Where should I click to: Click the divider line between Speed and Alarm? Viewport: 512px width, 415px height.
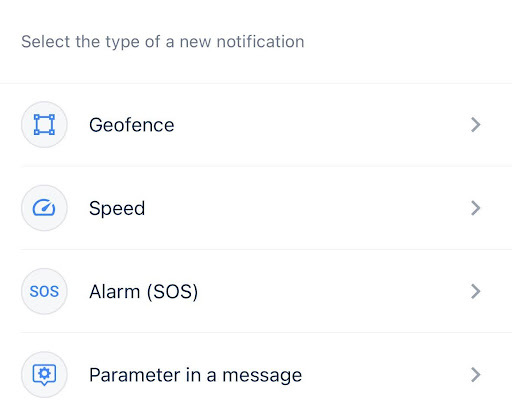[x=266, y=249]
